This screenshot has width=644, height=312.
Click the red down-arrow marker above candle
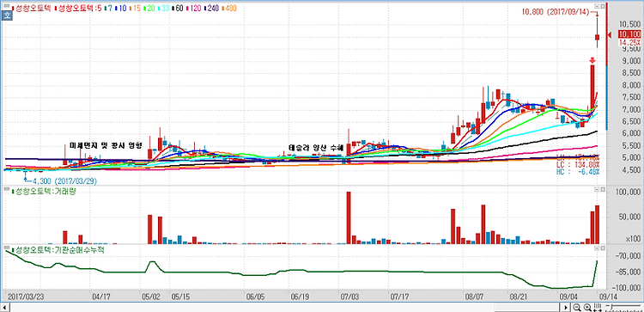pyautogui.click(x=592, y=61)
